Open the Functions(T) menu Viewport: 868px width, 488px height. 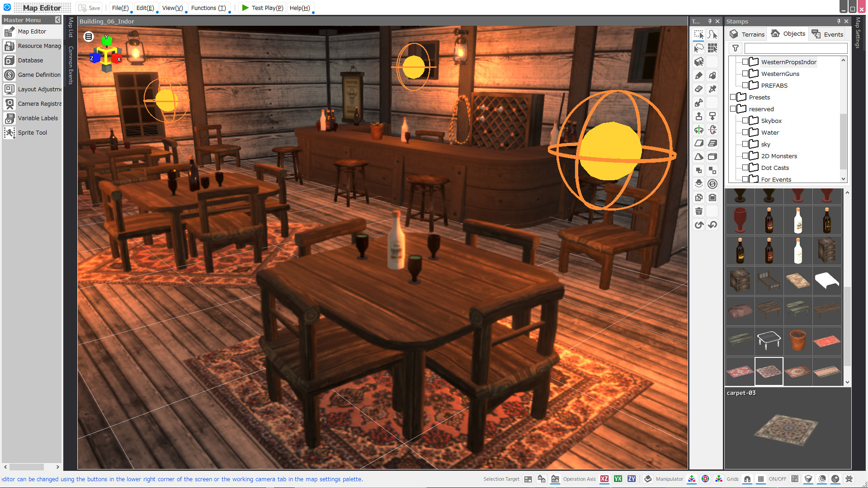tap(209, 8)
